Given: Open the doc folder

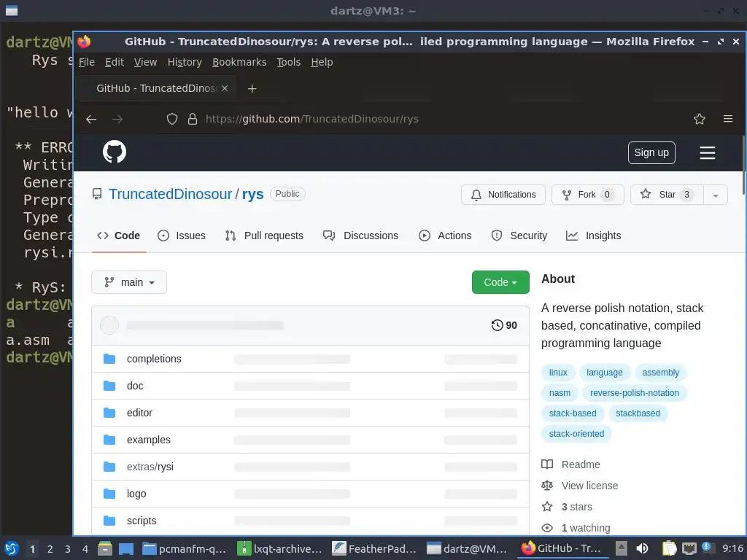Looking at the screenshot, I should pos(135,386).
